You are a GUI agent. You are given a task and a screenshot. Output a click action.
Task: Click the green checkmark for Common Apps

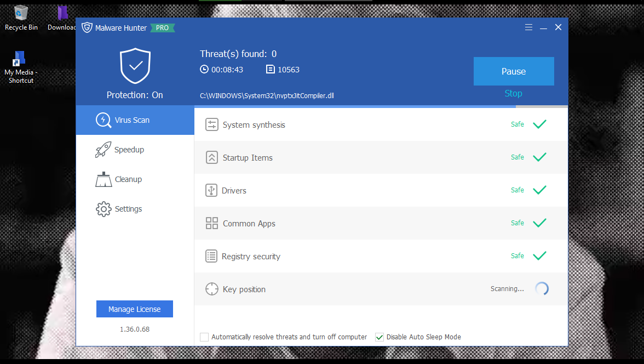[x=540, y=223]
